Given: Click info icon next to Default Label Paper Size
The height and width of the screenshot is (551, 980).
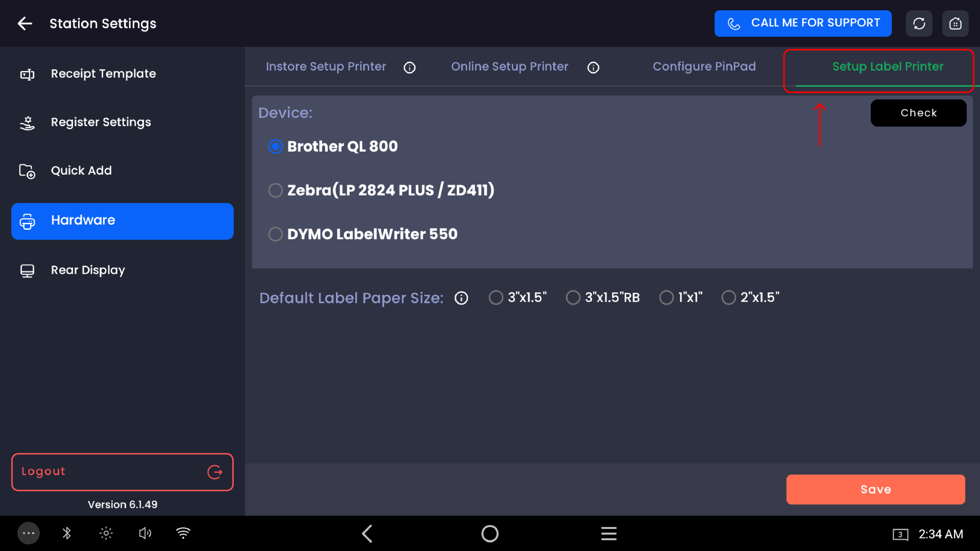Looking at the screenshot, I should pos(461,298).
